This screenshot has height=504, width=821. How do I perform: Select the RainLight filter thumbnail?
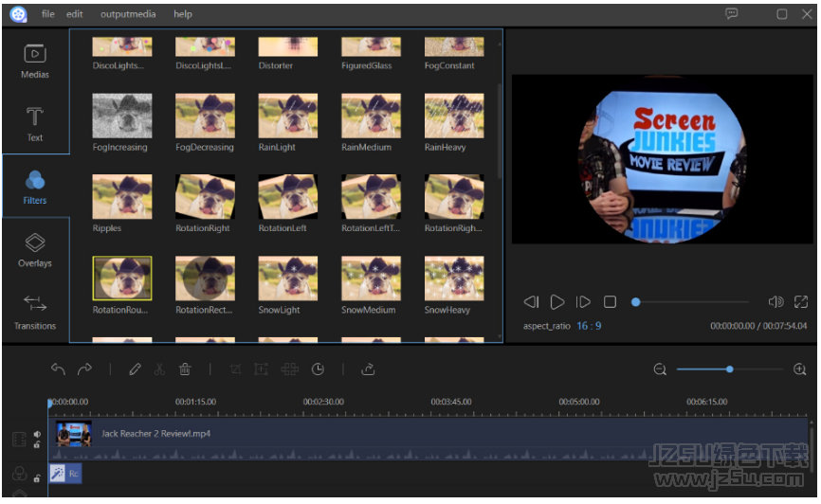click(x=287, y=116)
